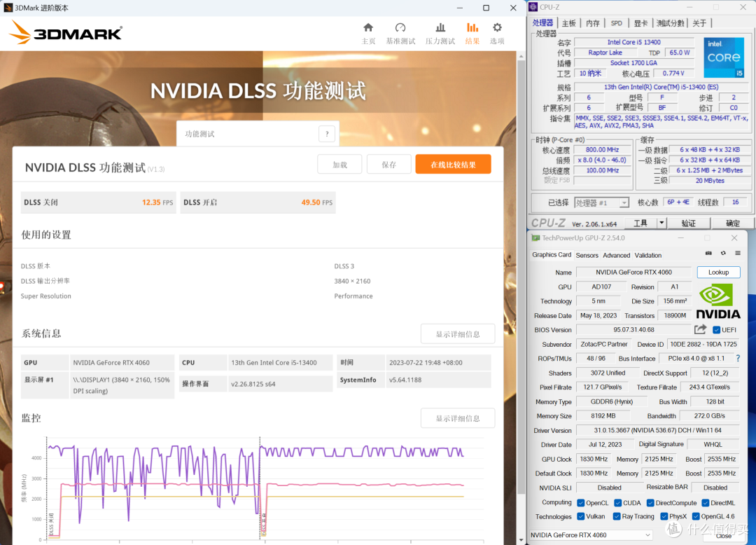756x545 pixels.
Task: Click CPU-Z title bar app icon
Action: tap(533, 7)
